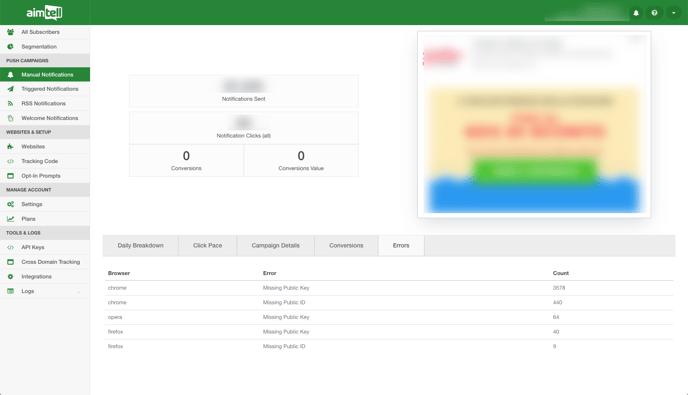Click the Manual Notifications bell icon
Viewport: 688px width, 395px height.
pos(11,75)
